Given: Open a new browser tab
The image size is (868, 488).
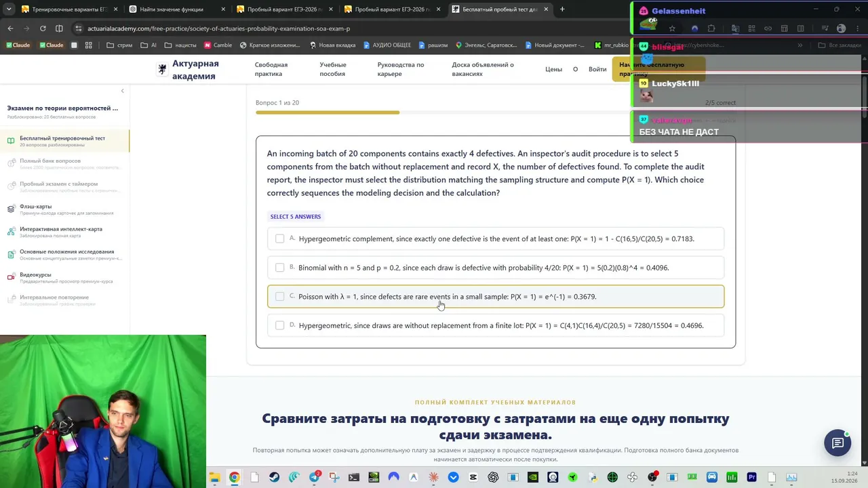Looking at the screenshot, I should coord(562,9).
